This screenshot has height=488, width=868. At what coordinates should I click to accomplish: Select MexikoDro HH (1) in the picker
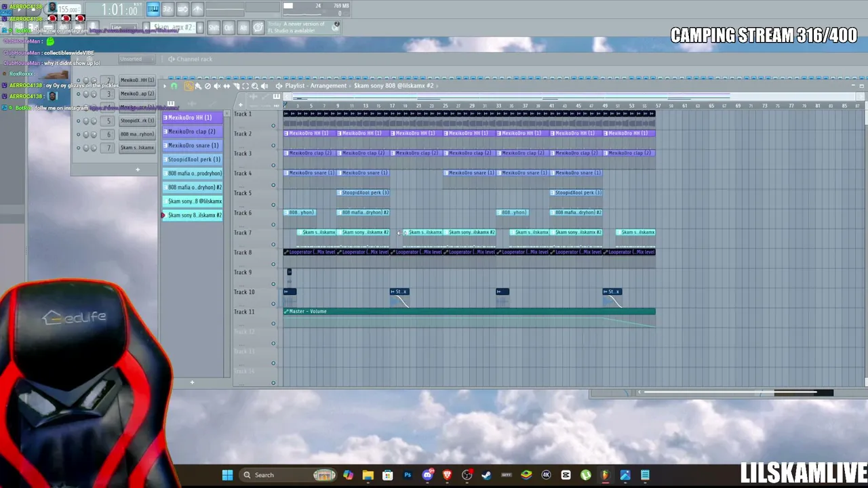[x=192, y=118]
